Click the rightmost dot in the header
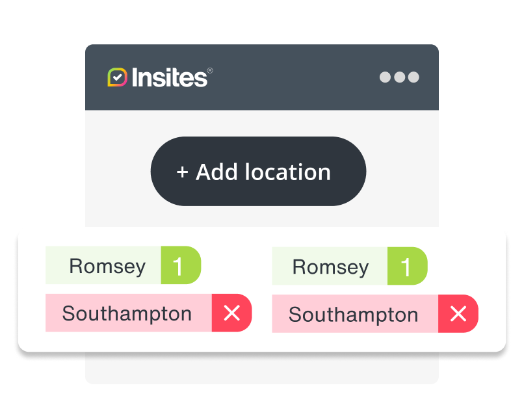The image size is (524, 420). [413, 77]
